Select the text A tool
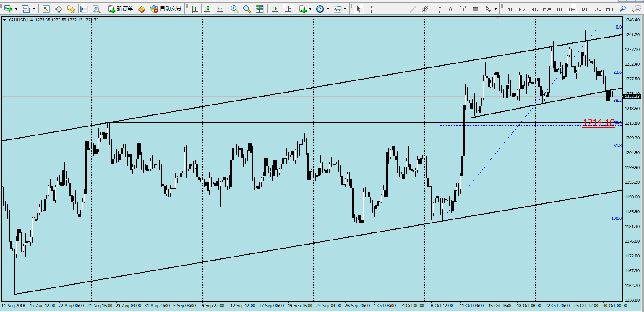This screenshot has width=644, height=312. coord(450,8)
